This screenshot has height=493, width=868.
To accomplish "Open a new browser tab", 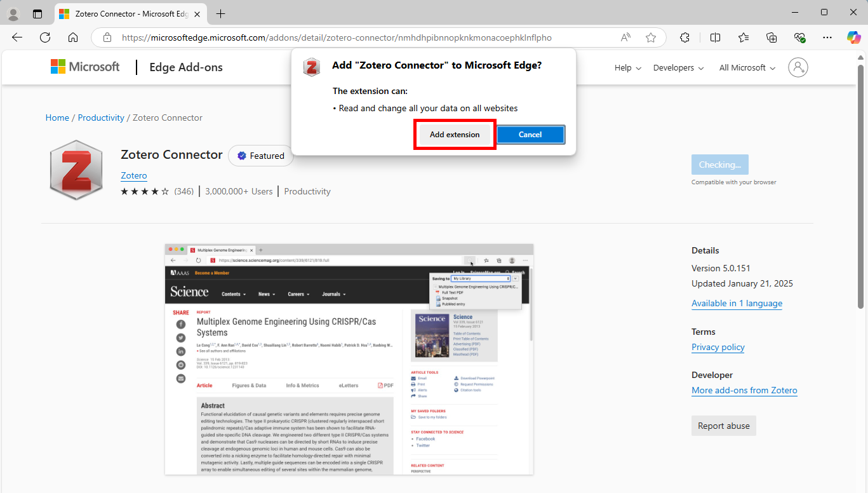I will click(x=220, y=13).
